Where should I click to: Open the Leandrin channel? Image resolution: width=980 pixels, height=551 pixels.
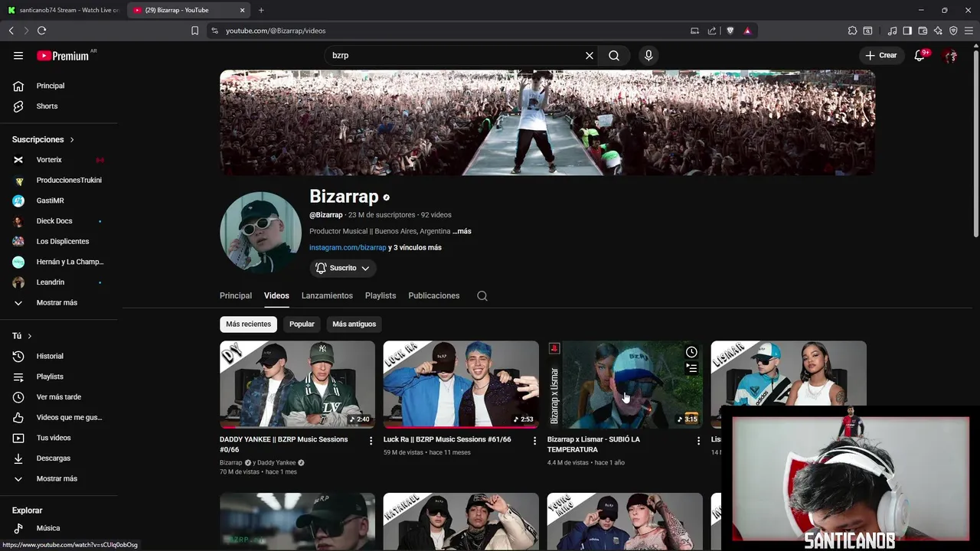point(60,282)
